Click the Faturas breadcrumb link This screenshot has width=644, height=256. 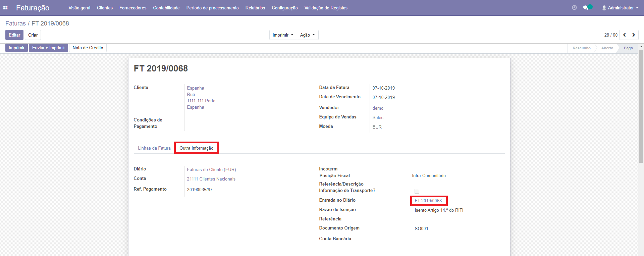15,23
